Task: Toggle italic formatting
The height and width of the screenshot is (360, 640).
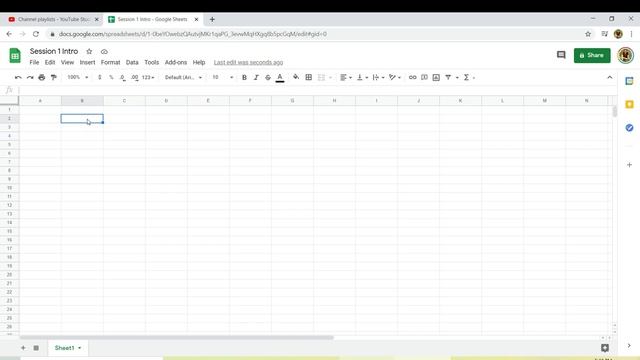Action: (x=256, y=77)
